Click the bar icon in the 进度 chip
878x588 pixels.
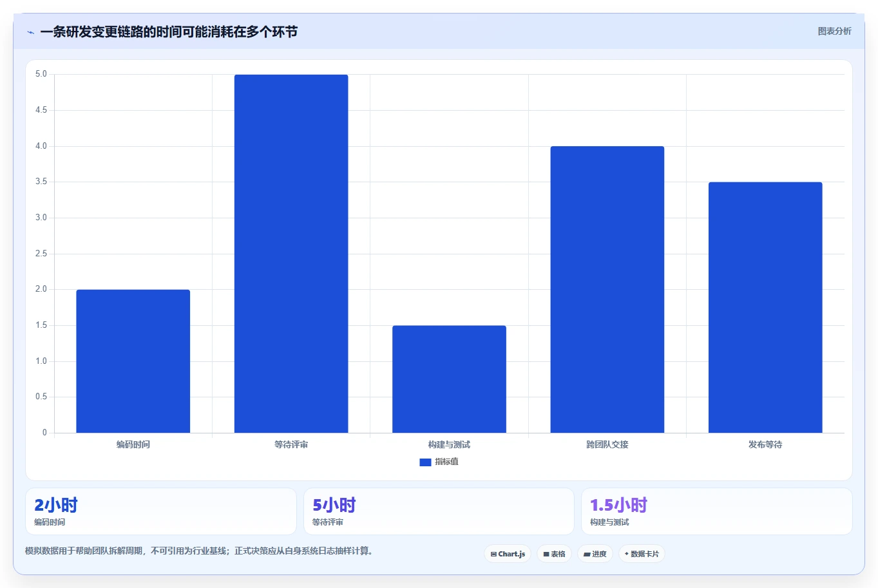tap(587, 554)
